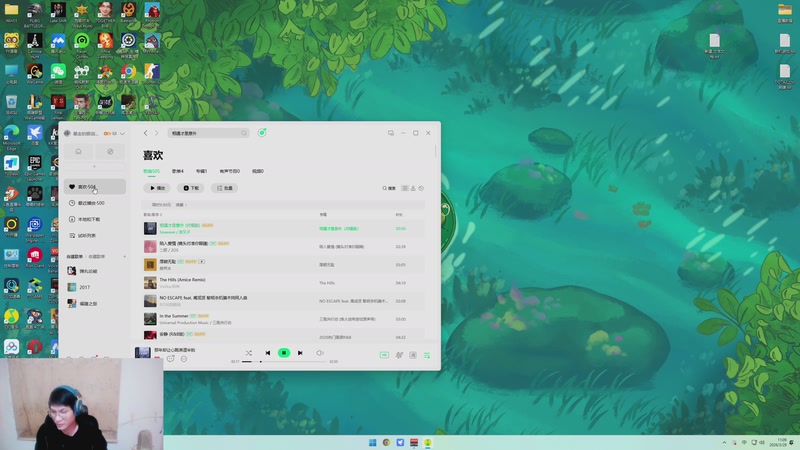Select the currently playing green song row
The width and height of the screenshot is (800, 450).
click(x=284, y=229)
